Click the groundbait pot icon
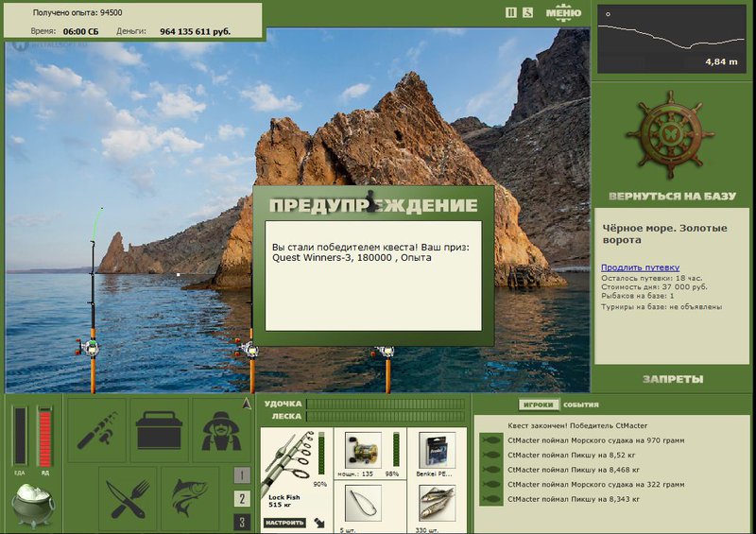 click(33, 505)
